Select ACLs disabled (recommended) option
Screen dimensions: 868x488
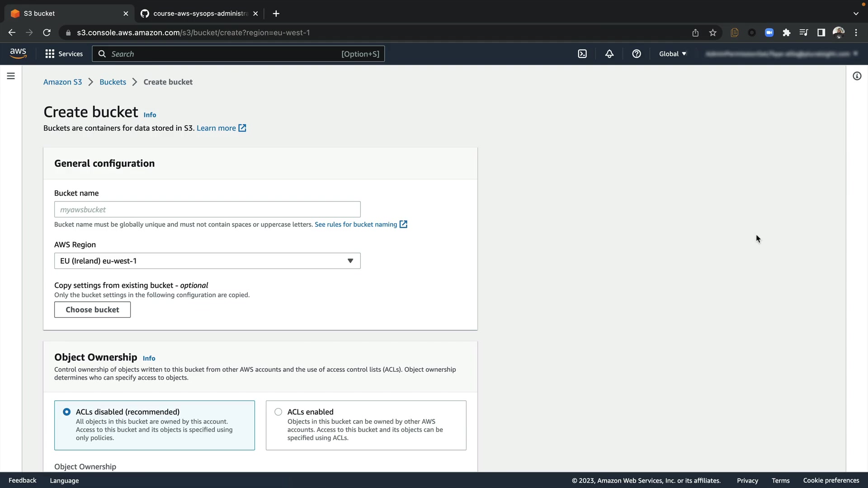coord(67,412)
